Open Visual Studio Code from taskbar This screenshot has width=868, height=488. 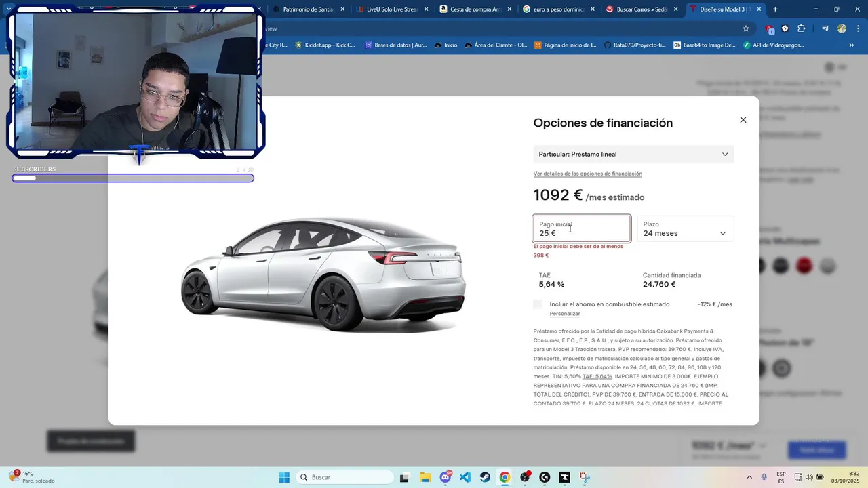coord(465,477)
